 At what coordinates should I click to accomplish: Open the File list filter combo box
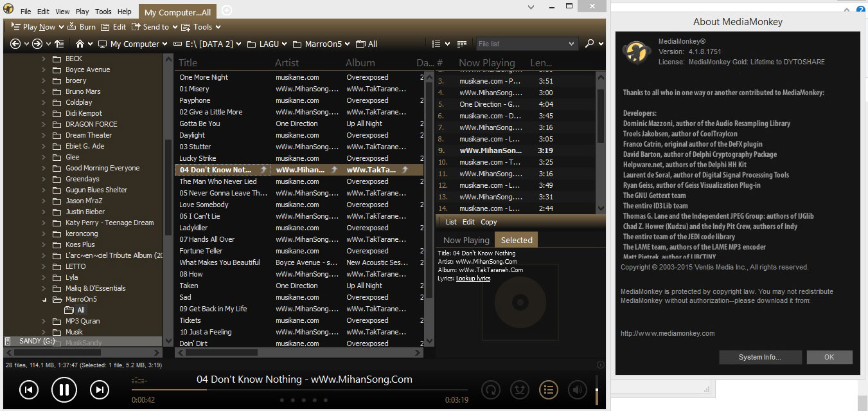[x=526, y=44]
